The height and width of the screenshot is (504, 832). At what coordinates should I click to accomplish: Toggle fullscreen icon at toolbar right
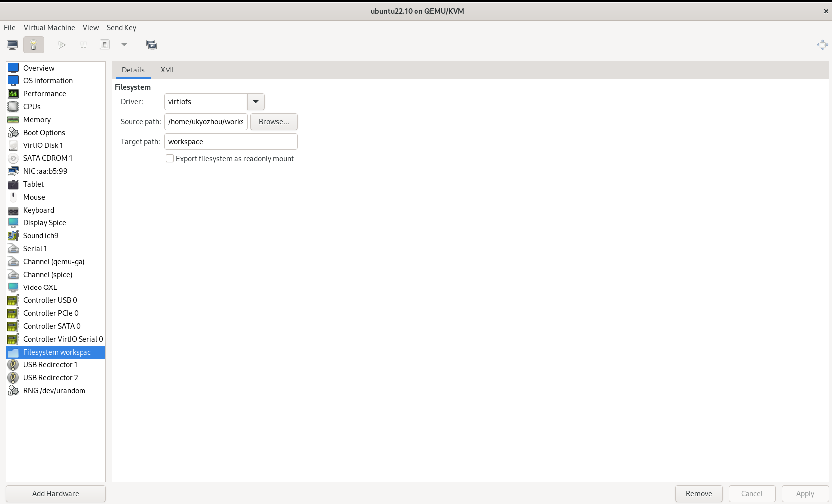pos(822,45)
